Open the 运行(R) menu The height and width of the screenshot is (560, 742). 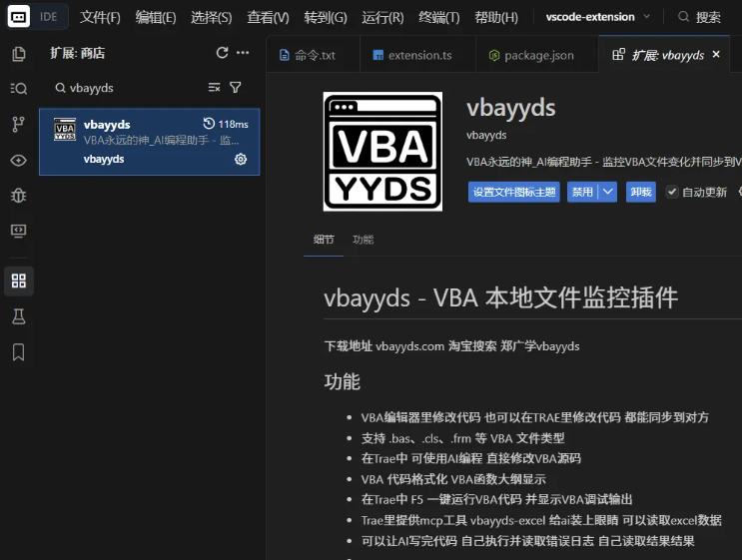(x=382, y=17)
